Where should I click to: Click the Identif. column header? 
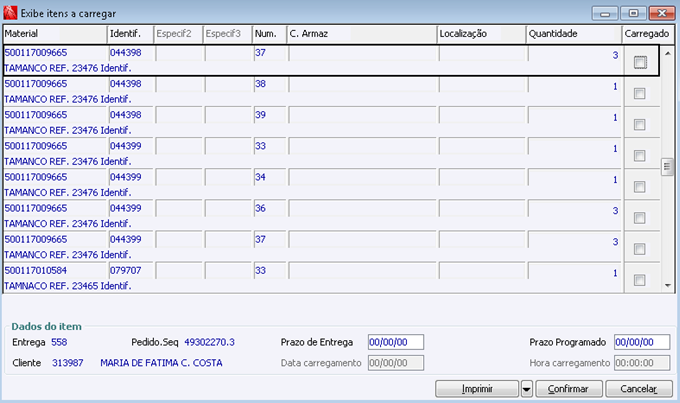tap(130, 34)
